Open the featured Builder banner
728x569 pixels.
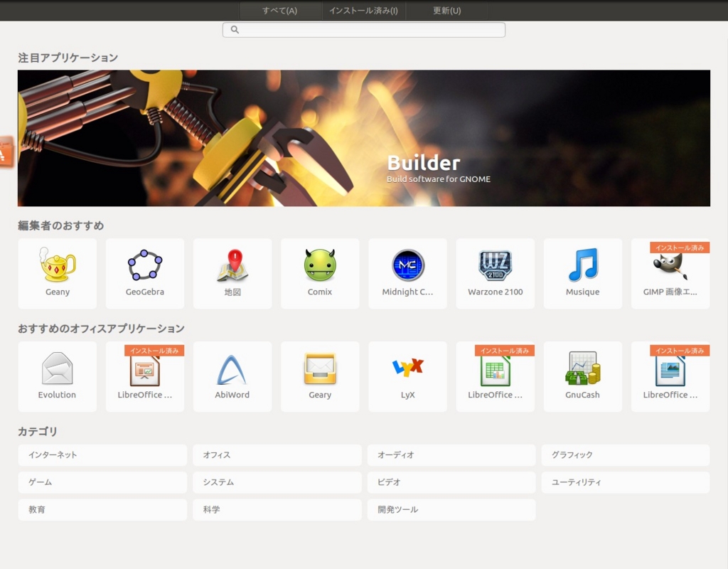tap(364, 138)
